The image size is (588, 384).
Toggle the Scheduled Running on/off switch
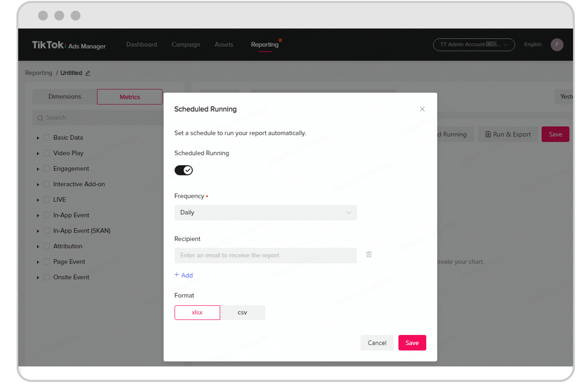point(183,169)
